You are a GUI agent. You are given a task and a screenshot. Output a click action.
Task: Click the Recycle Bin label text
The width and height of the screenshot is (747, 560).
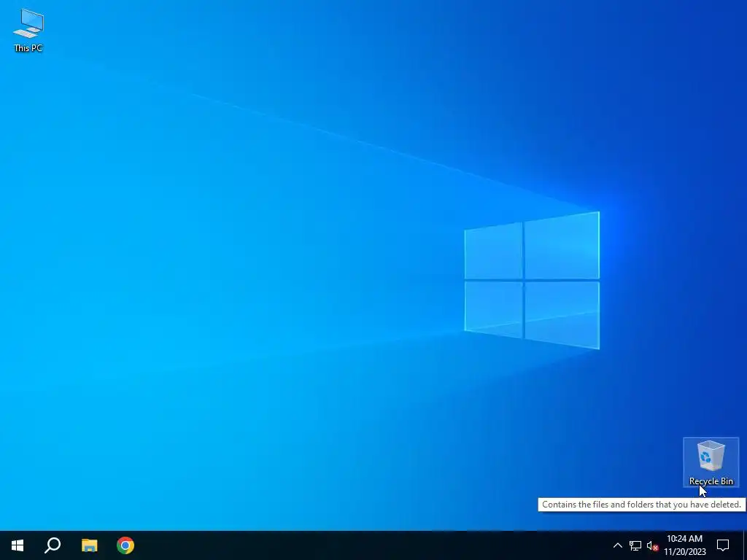pos(711,481)
